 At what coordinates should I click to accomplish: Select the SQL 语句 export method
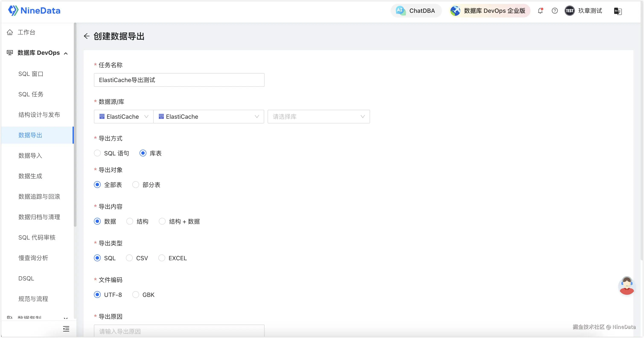click(x=97, y=153)
